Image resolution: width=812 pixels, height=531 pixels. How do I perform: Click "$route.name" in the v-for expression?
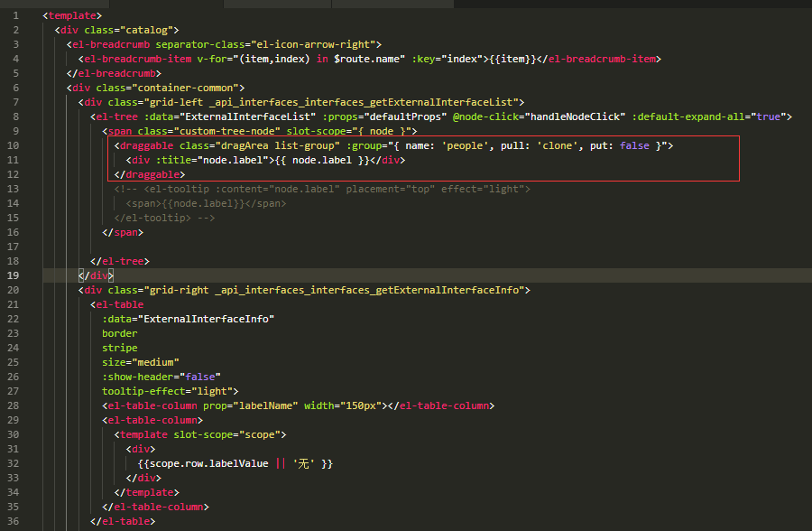pyautogui.click(x=366, y=59)
